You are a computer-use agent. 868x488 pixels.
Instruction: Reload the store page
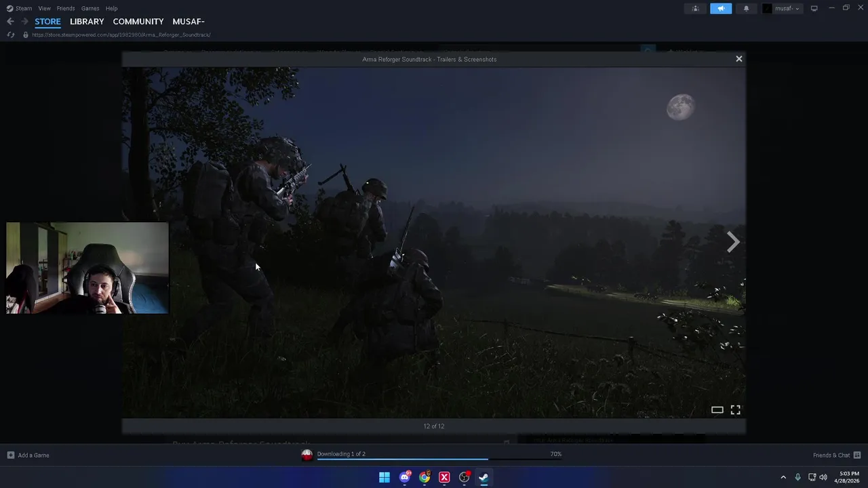coord(10,35)
